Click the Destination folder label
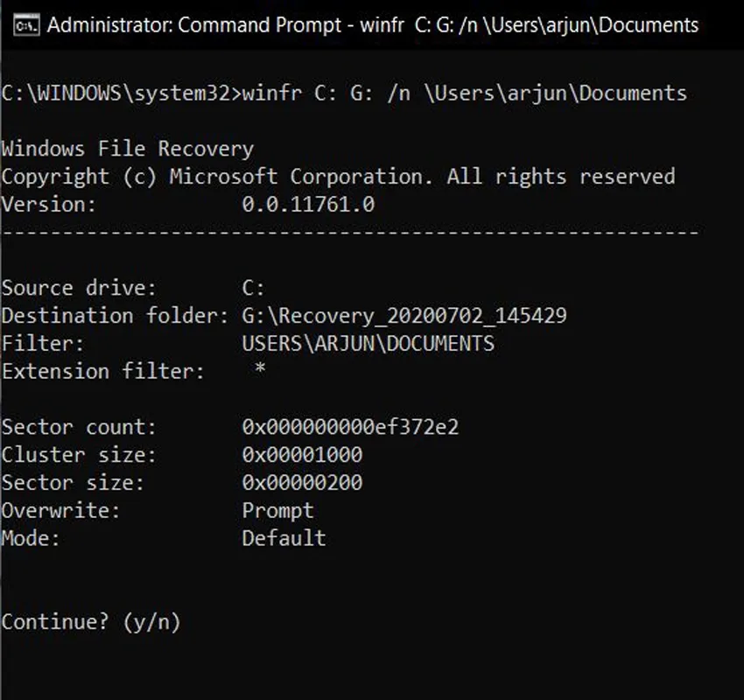This screenshot has height=700, width=744. 116,316
